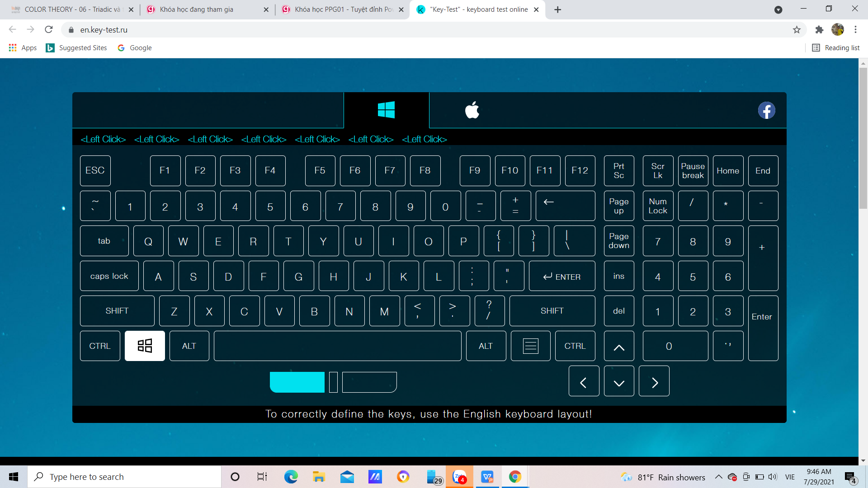The image size is (868, 488).
Task: Open the Windows Start menu
Action: (x=14, y=477)
